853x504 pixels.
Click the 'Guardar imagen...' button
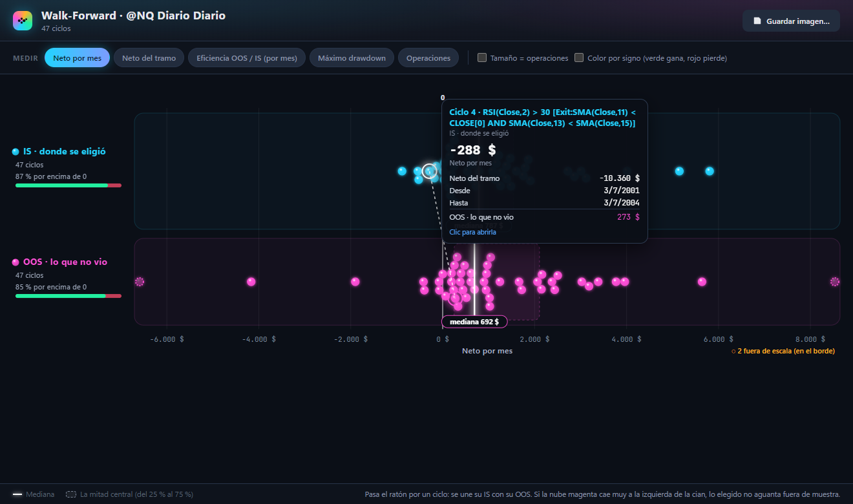tap(791, 21)
